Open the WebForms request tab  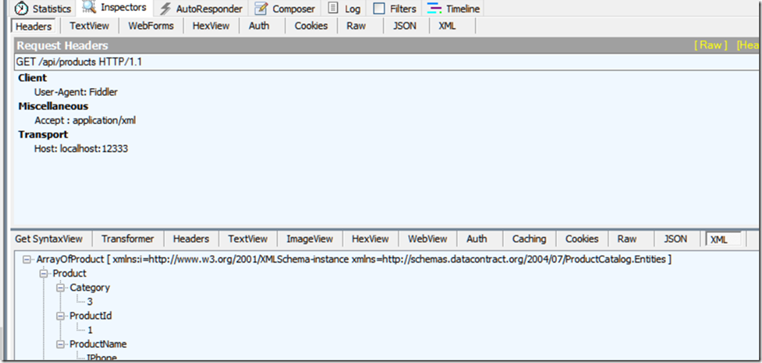[x=151, y=26]
